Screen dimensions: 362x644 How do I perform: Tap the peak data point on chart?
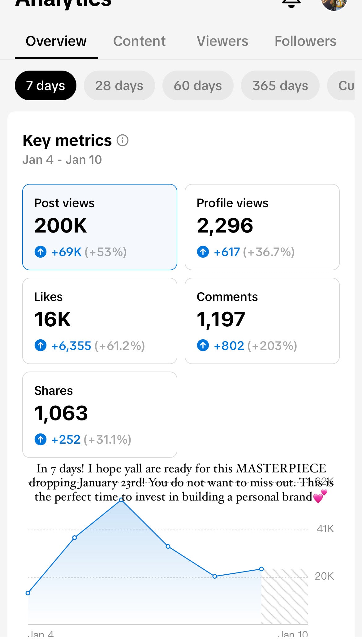pyautogui.click(x=121, y=500)
